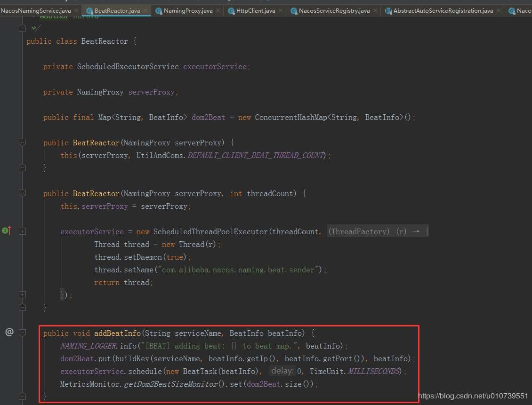Go to the AbstractAutoServiceRegistration.java tab
Screen dimensions: 532x405
pos(443,10)
